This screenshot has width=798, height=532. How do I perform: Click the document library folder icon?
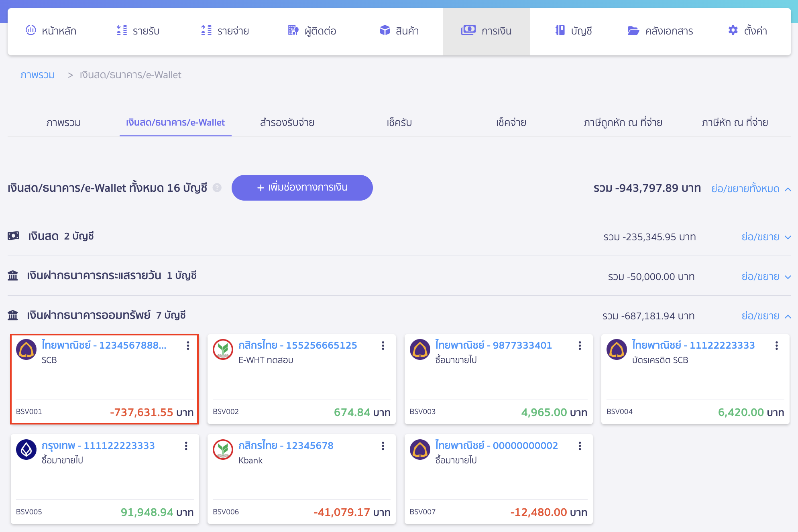point(633,30)
